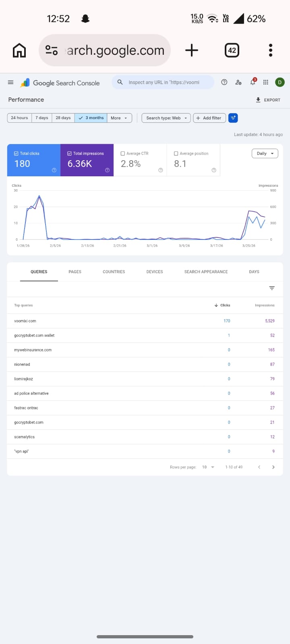Open the account avatar D
Image resolution: width=290 pixels, height=644 pixels.
[x=280, y=82]
